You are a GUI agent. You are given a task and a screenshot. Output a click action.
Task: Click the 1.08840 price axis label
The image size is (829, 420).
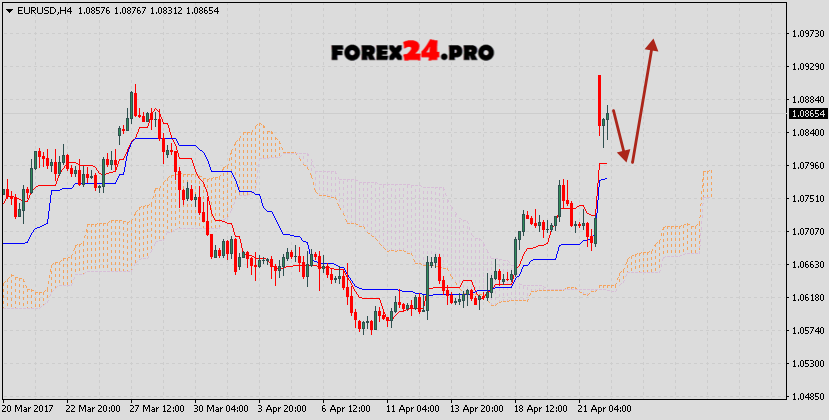click(807, 100)
